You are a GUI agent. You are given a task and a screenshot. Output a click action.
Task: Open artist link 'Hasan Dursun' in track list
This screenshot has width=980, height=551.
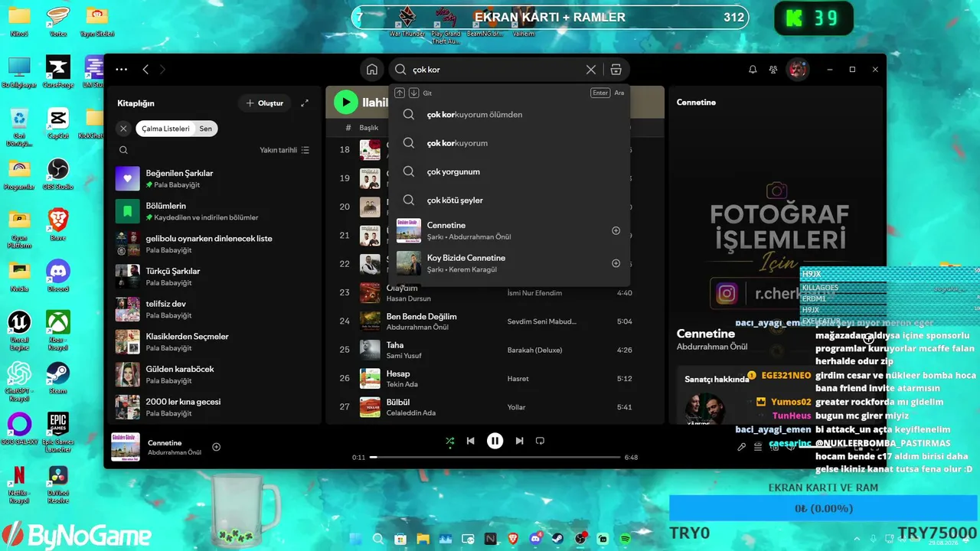coord(409,298)
